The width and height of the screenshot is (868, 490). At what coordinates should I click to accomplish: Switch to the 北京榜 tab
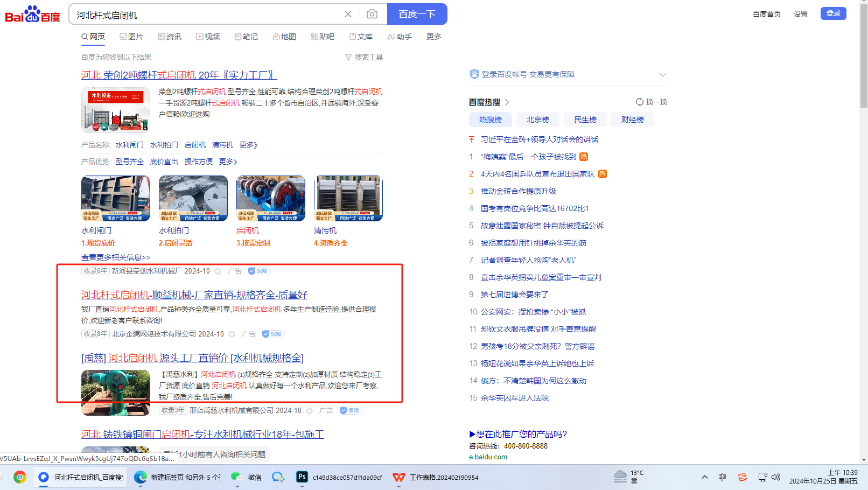537,120
